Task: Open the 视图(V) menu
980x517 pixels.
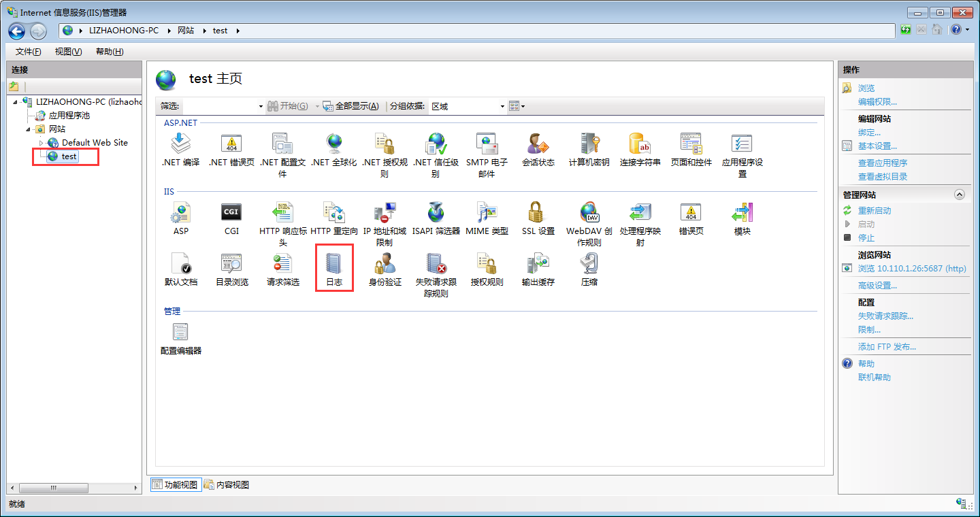Action: point(68,52)
